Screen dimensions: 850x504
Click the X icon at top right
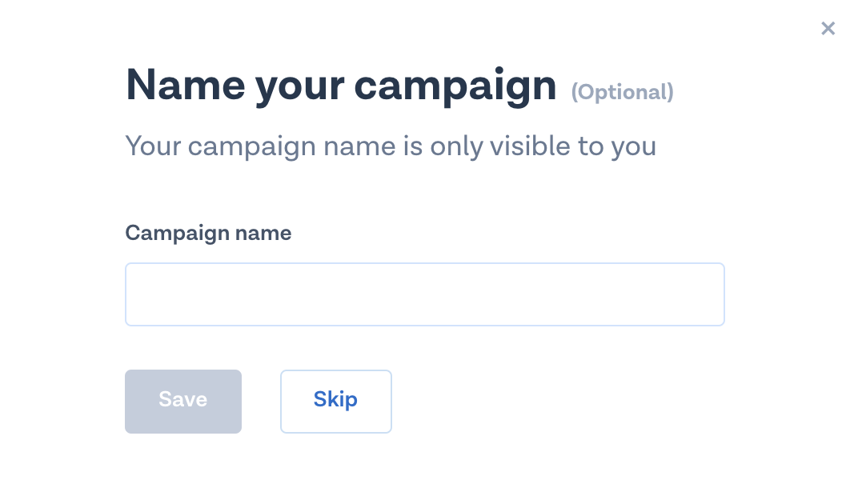pyautogui.click(x=828, y=29)
